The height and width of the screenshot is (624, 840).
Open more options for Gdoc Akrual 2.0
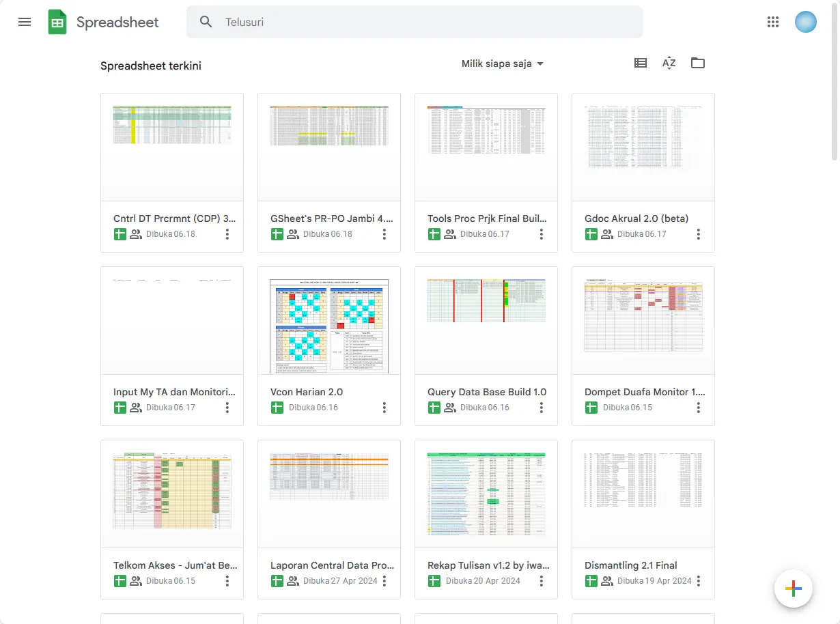pyautogui.click(x=699, y=234)
